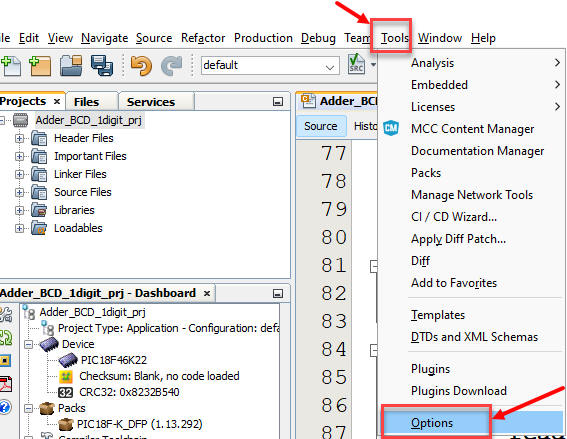Expand the Libraries node
The image size is (567, 439).
click(20, 210)
